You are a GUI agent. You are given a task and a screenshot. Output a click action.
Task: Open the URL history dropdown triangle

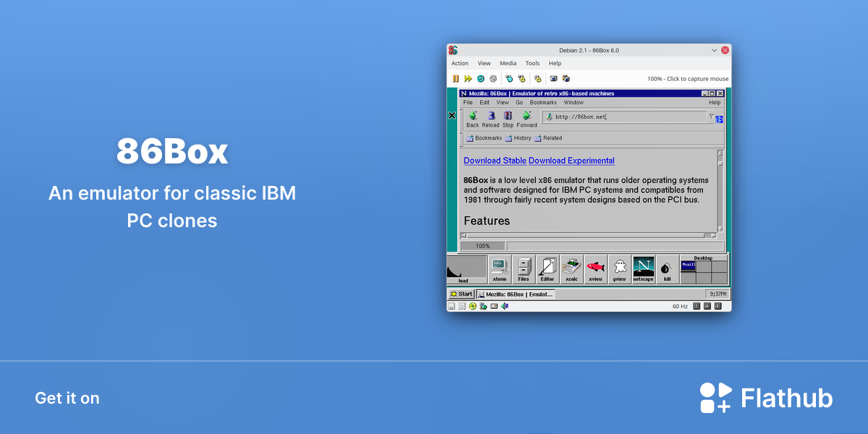tap(711, 116)
